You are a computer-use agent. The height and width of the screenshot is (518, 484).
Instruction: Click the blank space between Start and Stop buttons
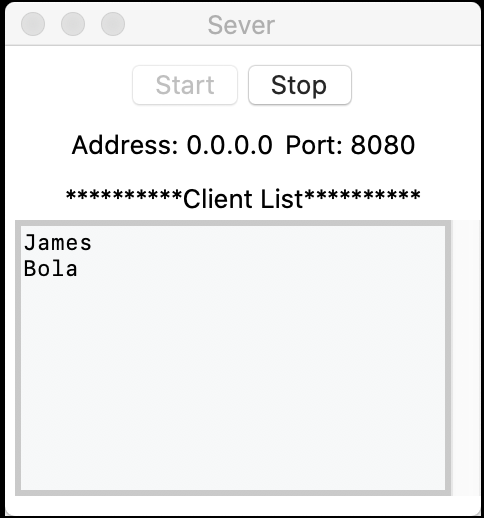(243, 85)
